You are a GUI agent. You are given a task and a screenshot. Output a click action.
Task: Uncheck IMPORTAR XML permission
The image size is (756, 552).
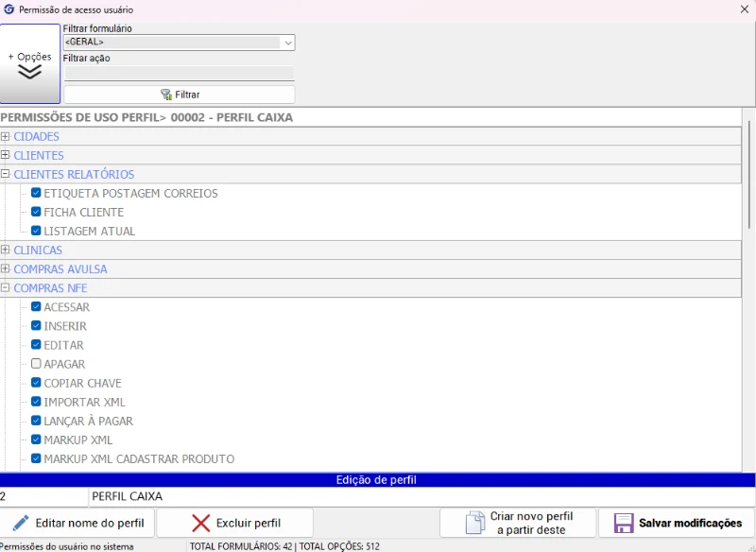coord(36,402)
